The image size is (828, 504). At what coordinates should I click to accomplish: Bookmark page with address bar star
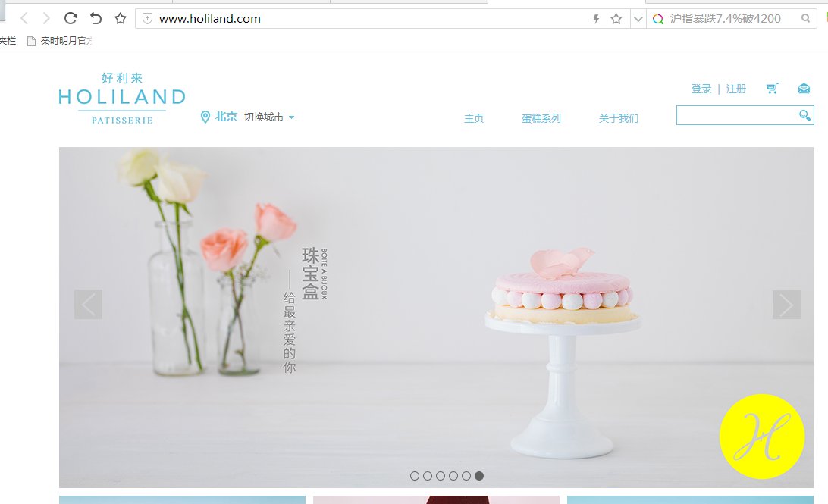(x=616, y=19)
